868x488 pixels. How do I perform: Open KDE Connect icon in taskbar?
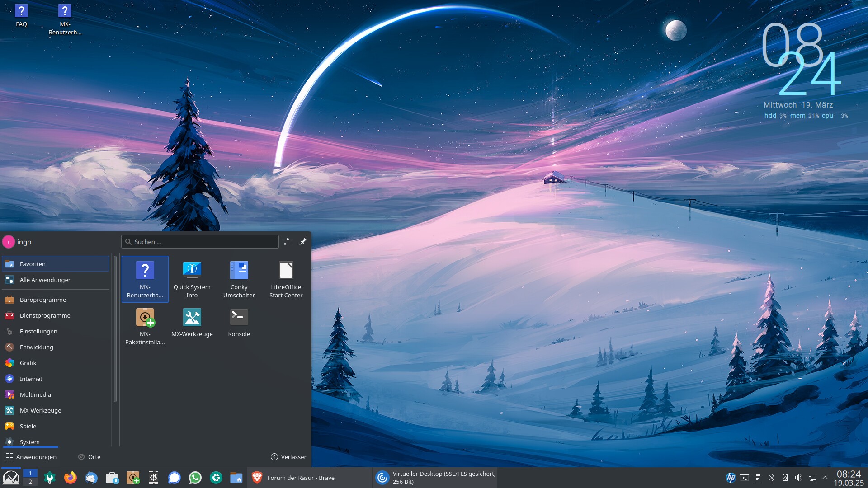(154, 478)
